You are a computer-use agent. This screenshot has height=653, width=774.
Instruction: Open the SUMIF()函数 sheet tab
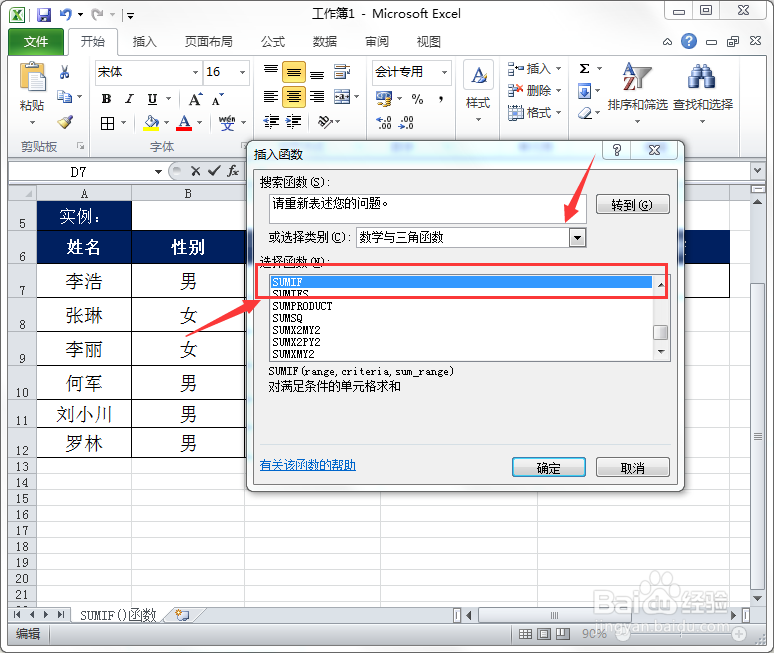[x=118, y=615]
